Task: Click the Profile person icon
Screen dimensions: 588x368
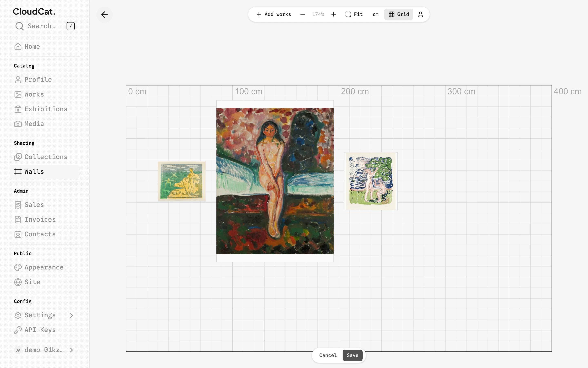Action: tap(18, 80)
